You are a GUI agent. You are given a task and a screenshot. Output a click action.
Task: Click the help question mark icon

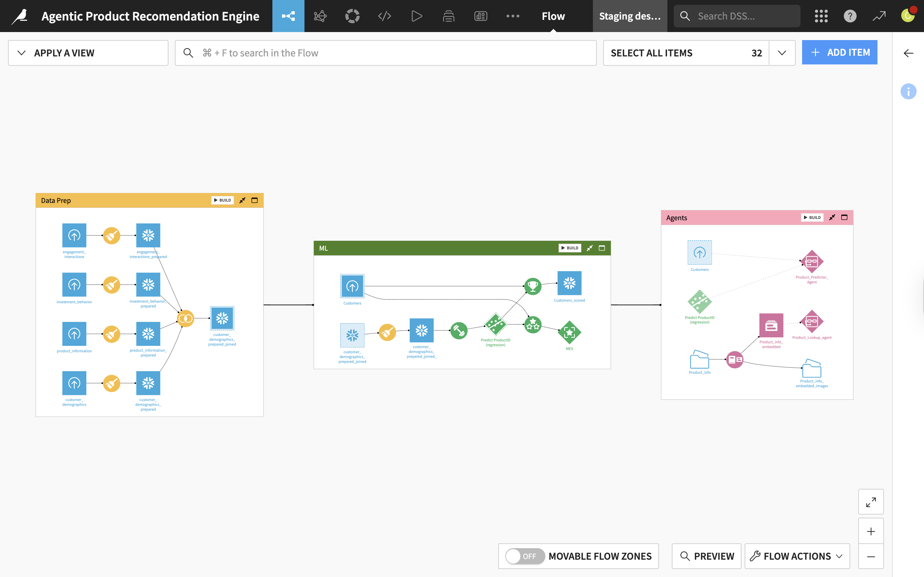click(850, 16)
